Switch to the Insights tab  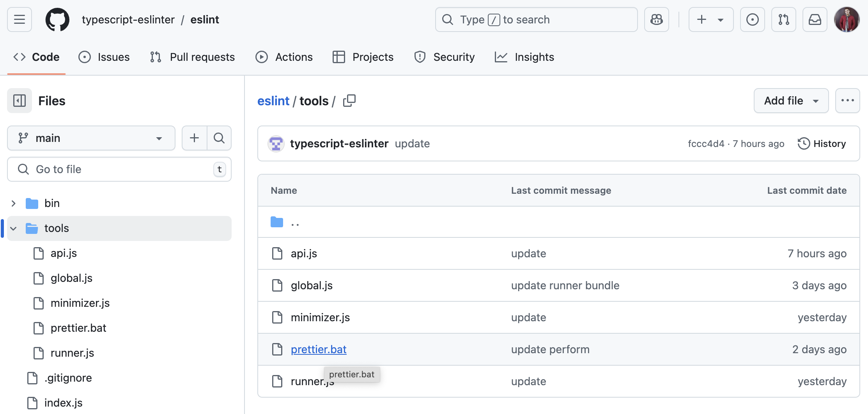point(524,57)
